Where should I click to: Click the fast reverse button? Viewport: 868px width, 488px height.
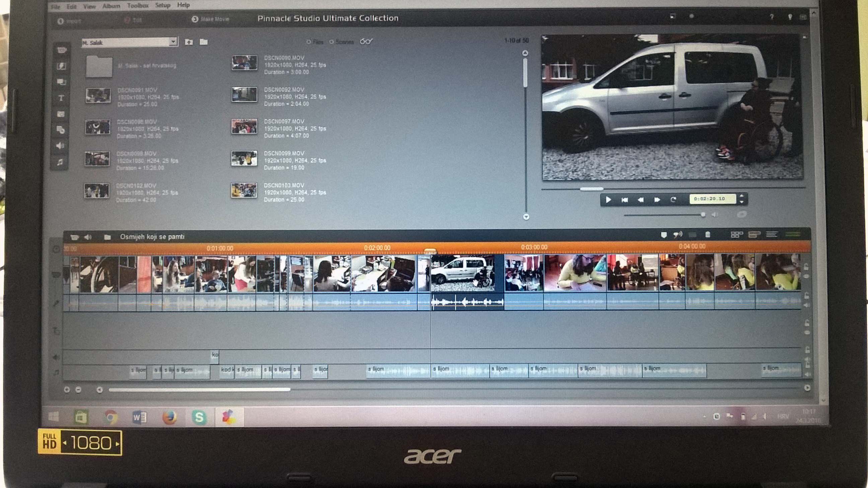click(x=641, y=200)
